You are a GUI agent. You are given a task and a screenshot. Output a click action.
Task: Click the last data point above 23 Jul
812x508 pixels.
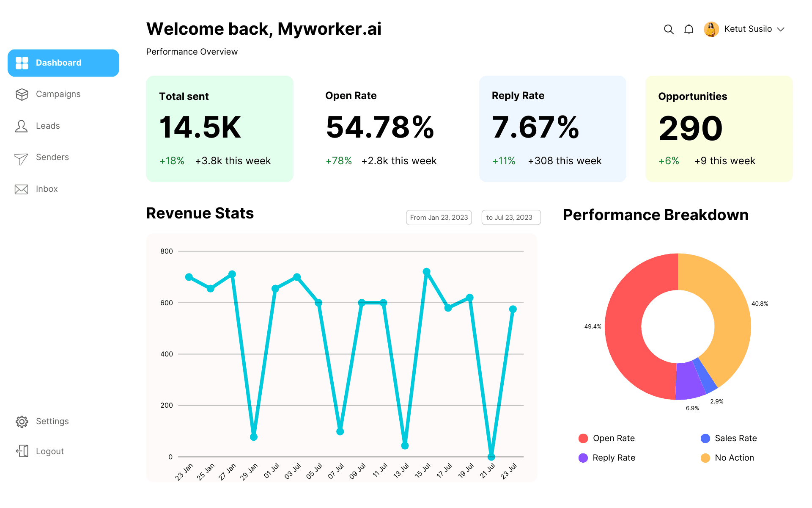coord(513,309)
